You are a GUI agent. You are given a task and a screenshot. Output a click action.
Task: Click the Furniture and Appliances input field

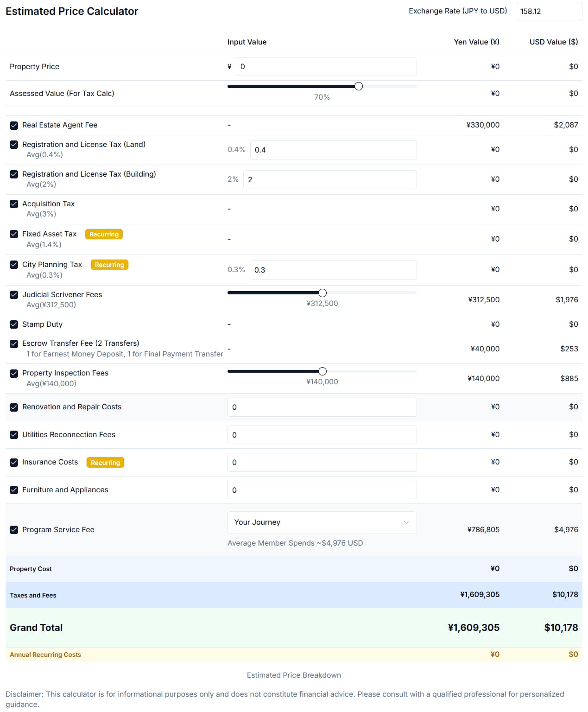pyautogui.click(x=322, y=490)
